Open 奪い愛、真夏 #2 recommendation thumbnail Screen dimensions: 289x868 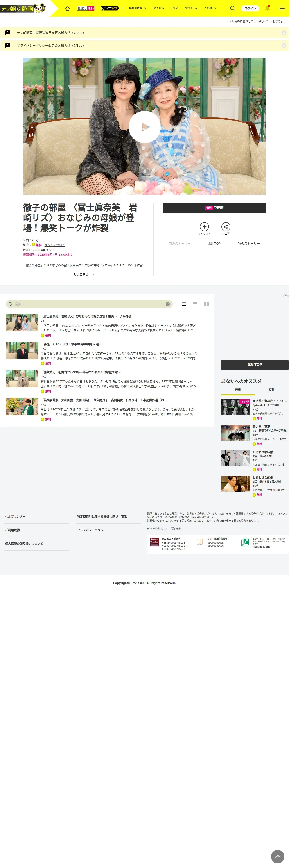[x=235, y=433]
